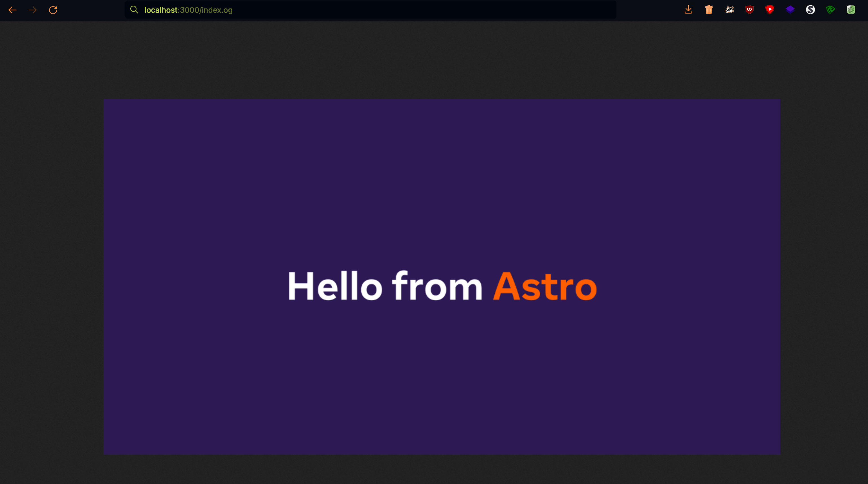Image resolution: width=868 pixels, height=484 pixels.
Task: Open the Privacy Badger extension popup
Action: point(729,10)
